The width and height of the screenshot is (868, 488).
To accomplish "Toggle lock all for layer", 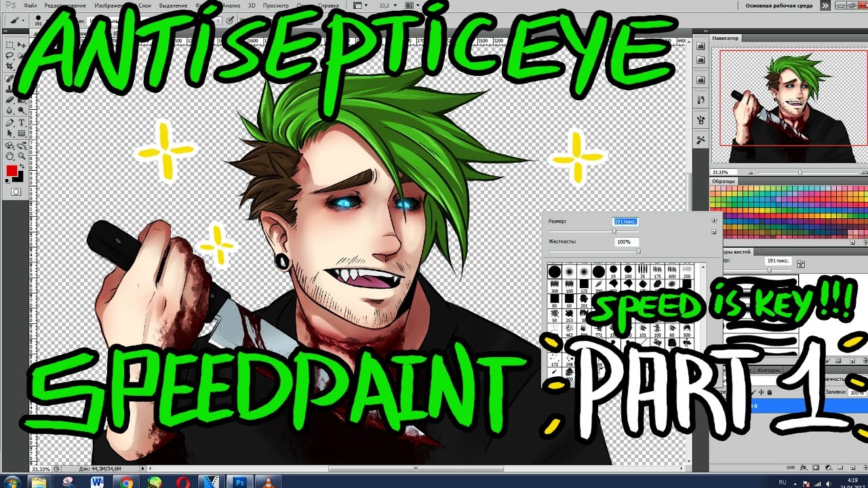I will [770, 392].
